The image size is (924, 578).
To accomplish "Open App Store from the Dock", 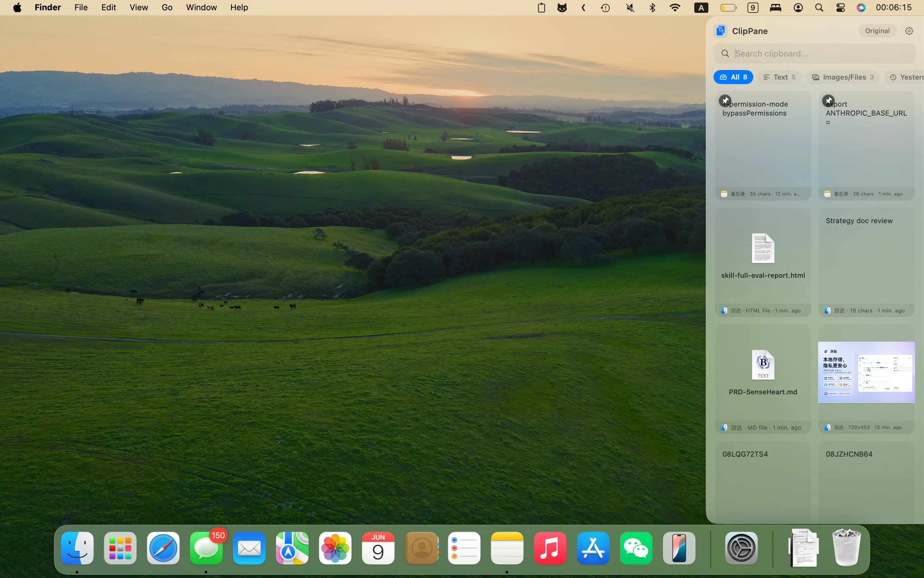I will (x=593, y=548).
